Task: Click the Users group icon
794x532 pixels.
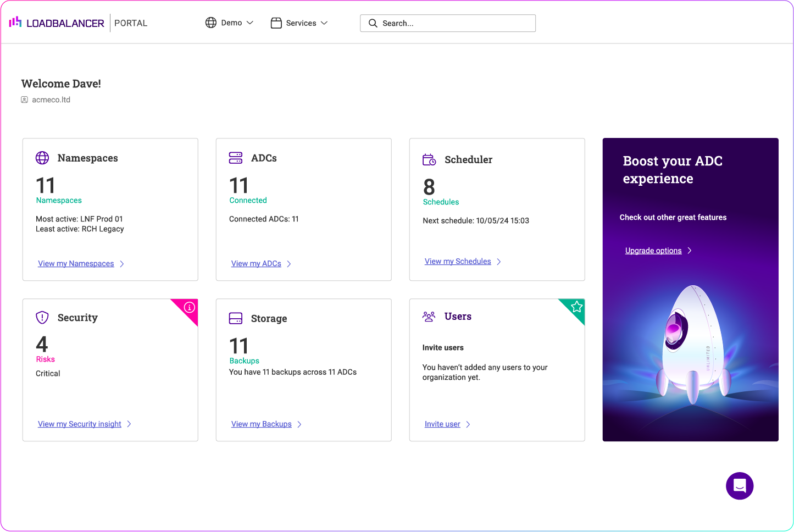Action: coord(429,316)
